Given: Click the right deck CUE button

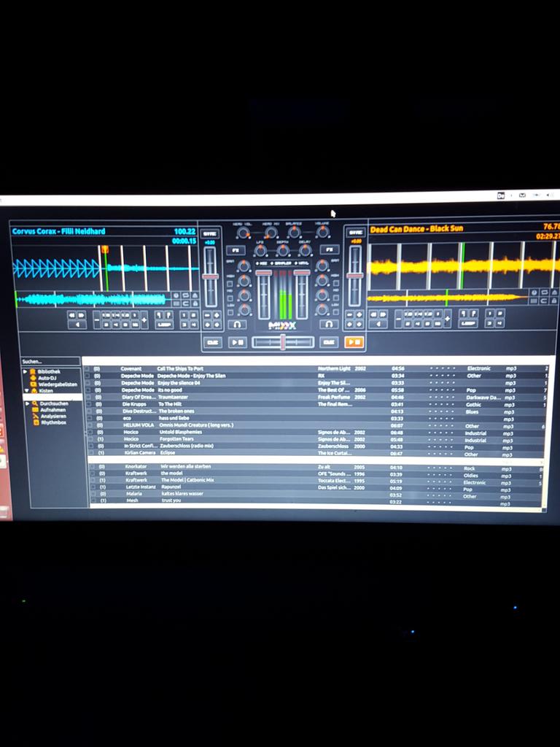Looking at the screenshot, I should [x=329, y=341].
